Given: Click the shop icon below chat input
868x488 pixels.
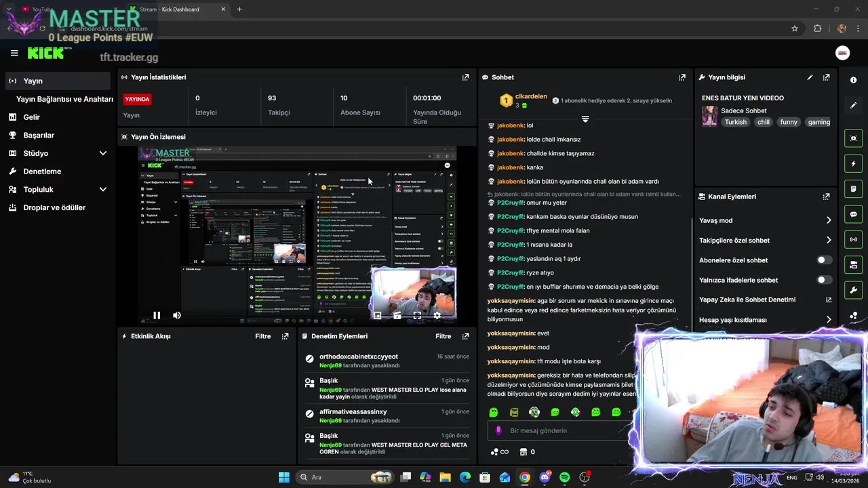Looking at the screenshot, I should [523, 452].
